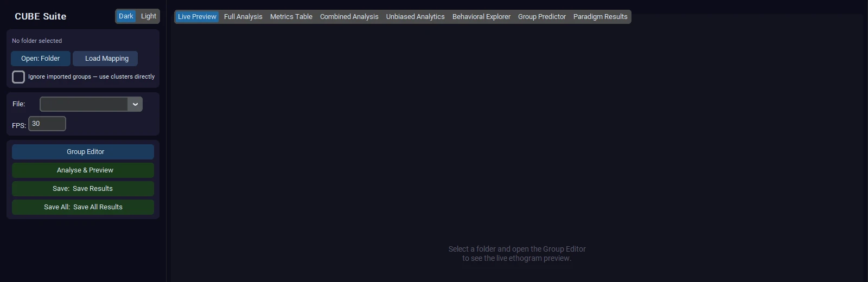Open the Group Predictor tab
This screenshot has width=868, height=282.
click(x=542, y=17)
